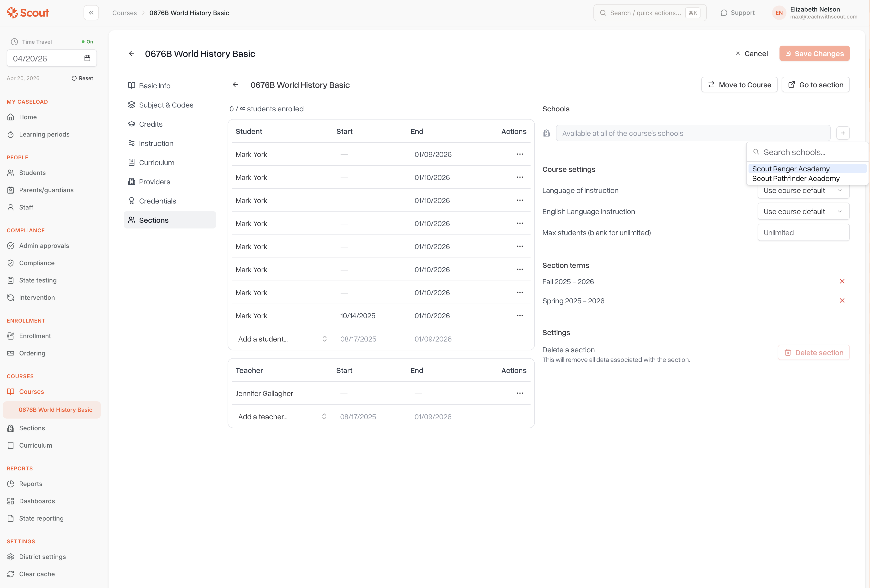
Task: Open English Language Instruction dropdown
Action: [x=803, y=211]
